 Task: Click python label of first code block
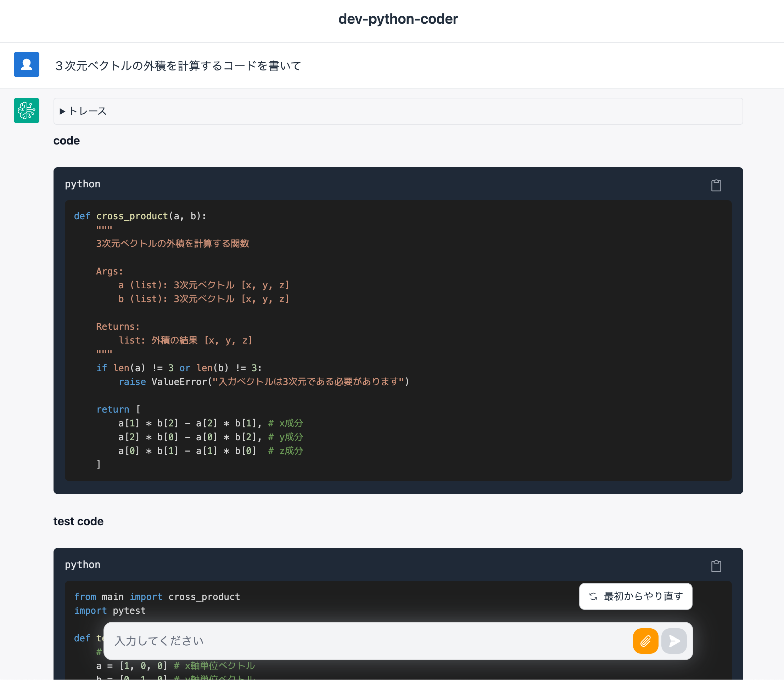click(x=82, y=184)
